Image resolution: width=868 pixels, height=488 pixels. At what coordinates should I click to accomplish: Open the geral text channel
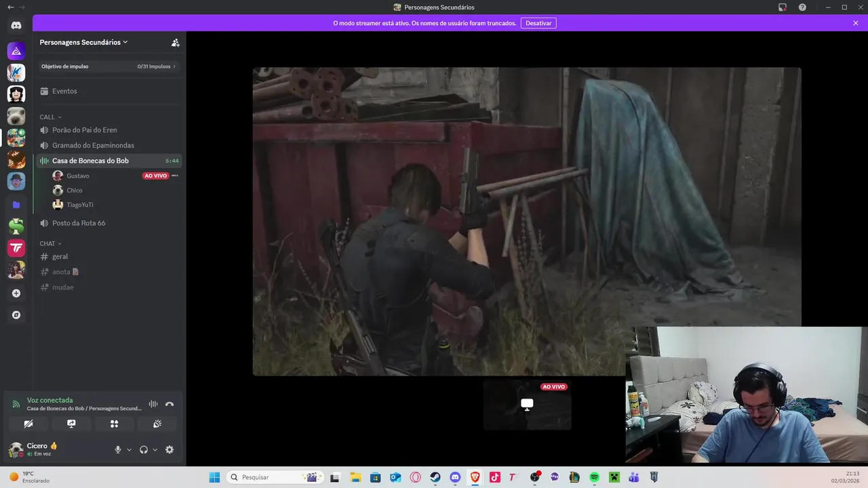coord(108,257)
